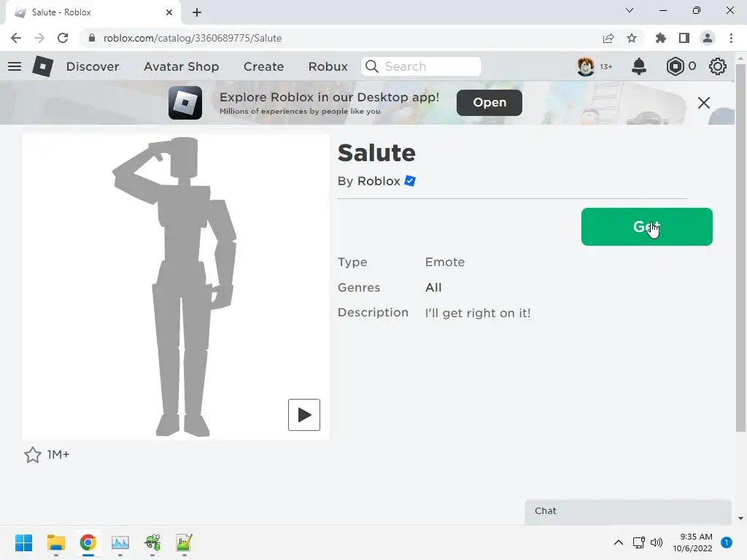The image size is (747, 560).
Task: Bookmark this tab with the star
Action: (632, 38)
